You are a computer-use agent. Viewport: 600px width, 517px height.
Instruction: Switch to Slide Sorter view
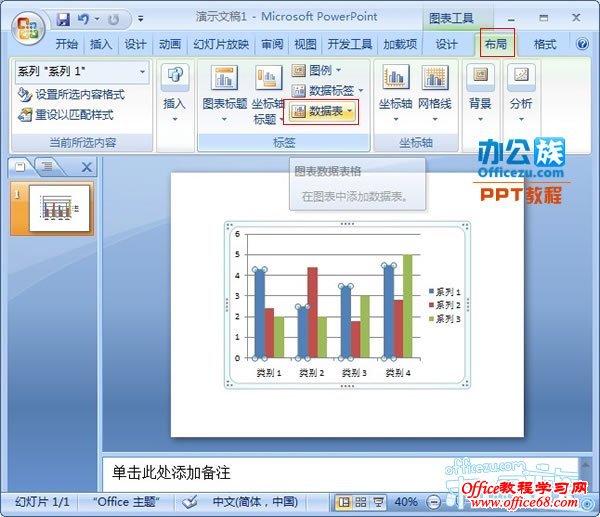click(361, 502)
